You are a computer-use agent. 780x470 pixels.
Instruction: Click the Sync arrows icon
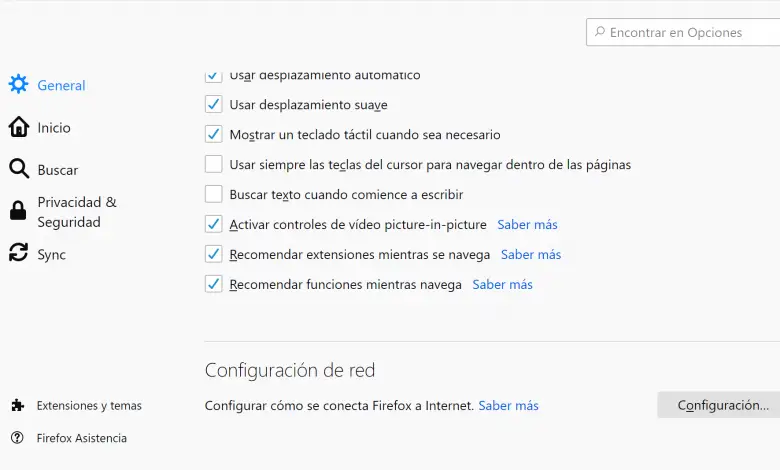coord(18,254)
